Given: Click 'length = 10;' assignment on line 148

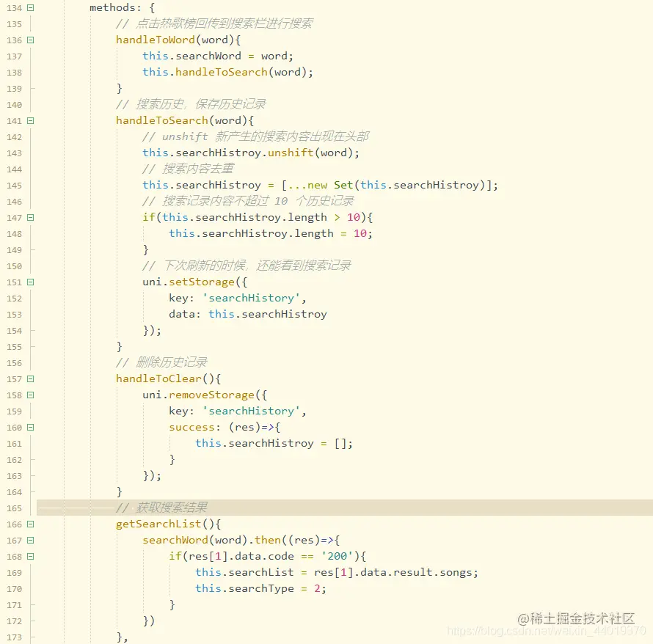Looking at the screenshot, I should 333,233.
